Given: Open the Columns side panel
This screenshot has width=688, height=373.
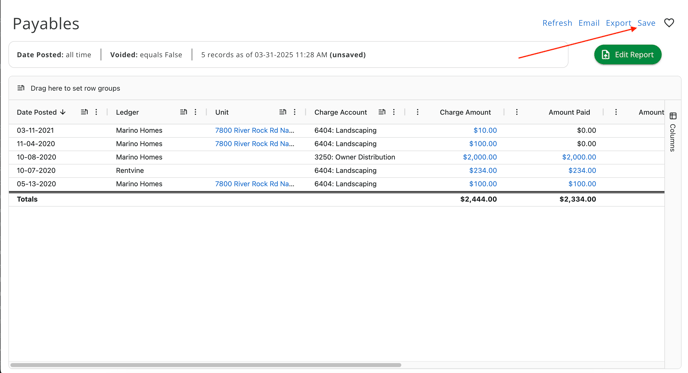Looking at the screenshot, I should tap(673, 132).
